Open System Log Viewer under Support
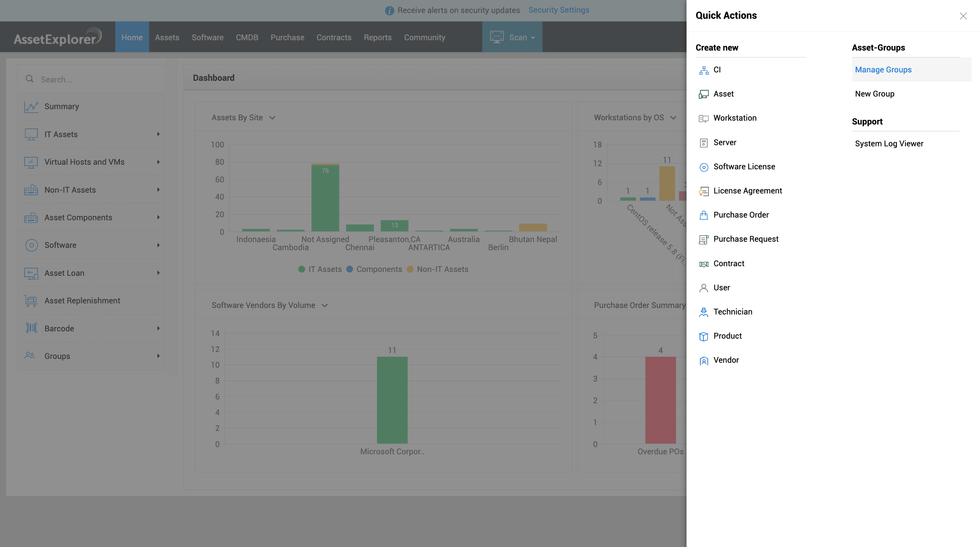 coord(889,144)
